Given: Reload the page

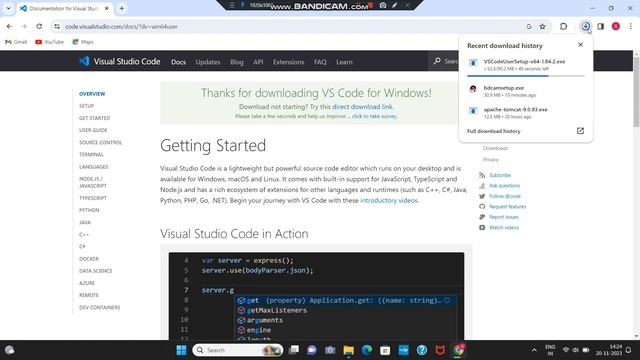Looking at the screenshot, I should click(x=39, y=26).
